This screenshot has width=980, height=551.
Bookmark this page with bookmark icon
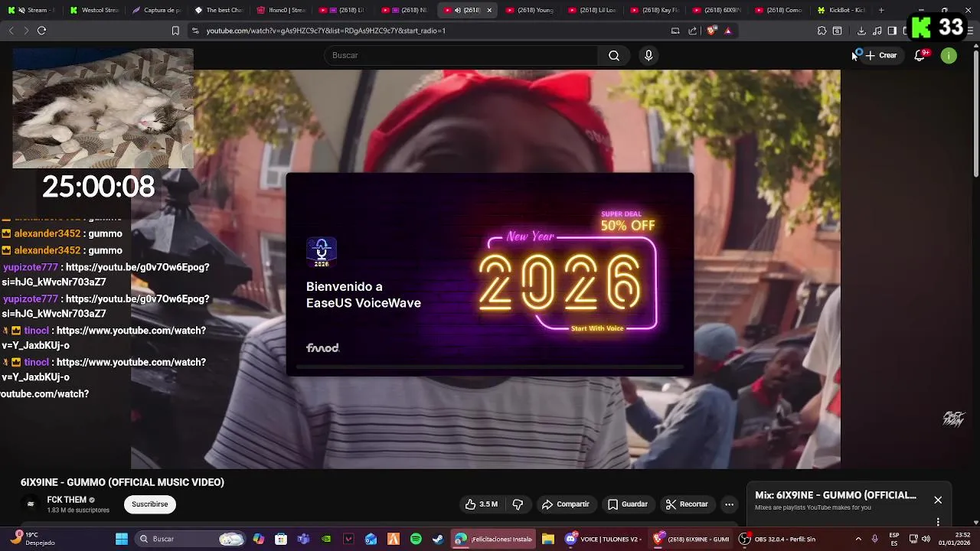(175, 31)
